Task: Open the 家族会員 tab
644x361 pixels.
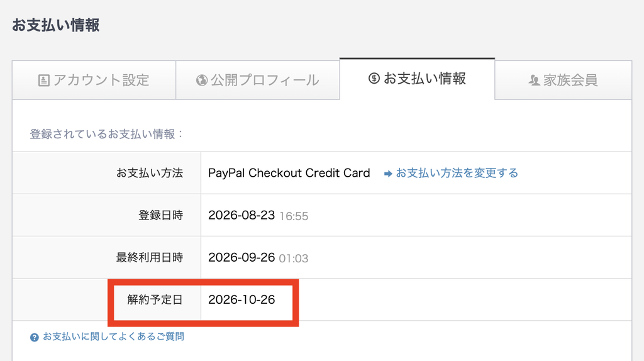Action: tap(563, 80)
